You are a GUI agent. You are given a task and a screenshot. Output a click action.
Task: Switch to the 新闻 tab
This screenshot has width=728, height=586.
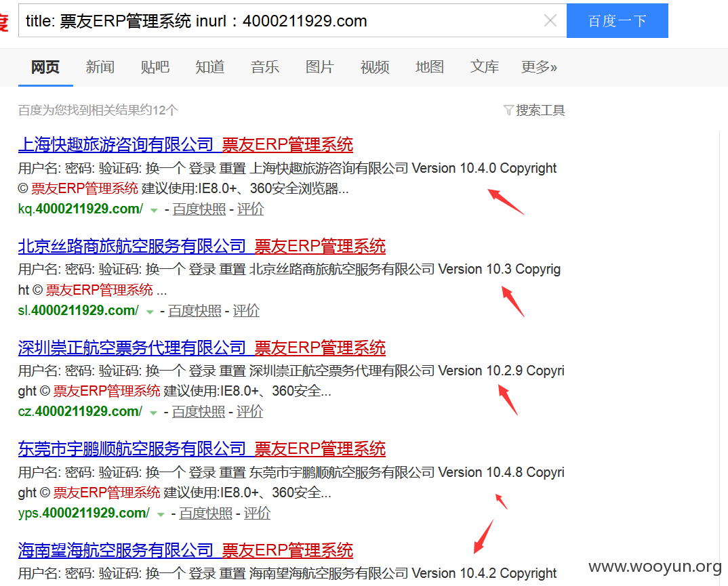point(100,67)
